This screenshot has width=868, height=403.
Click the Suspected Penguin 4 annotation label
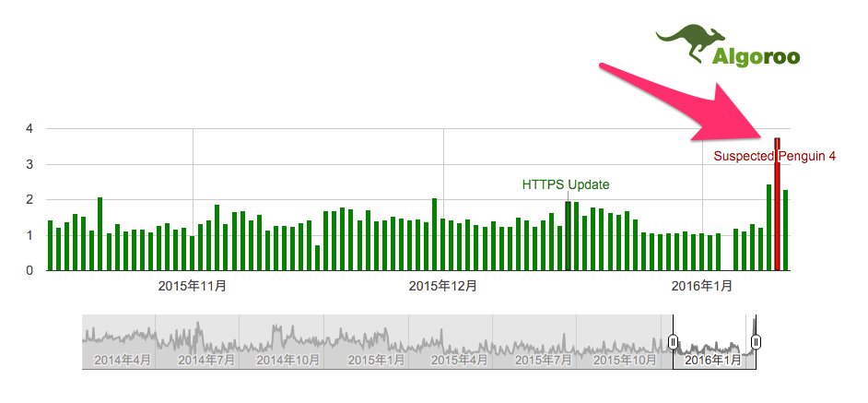pyautogui.click(x=774, y=157)
